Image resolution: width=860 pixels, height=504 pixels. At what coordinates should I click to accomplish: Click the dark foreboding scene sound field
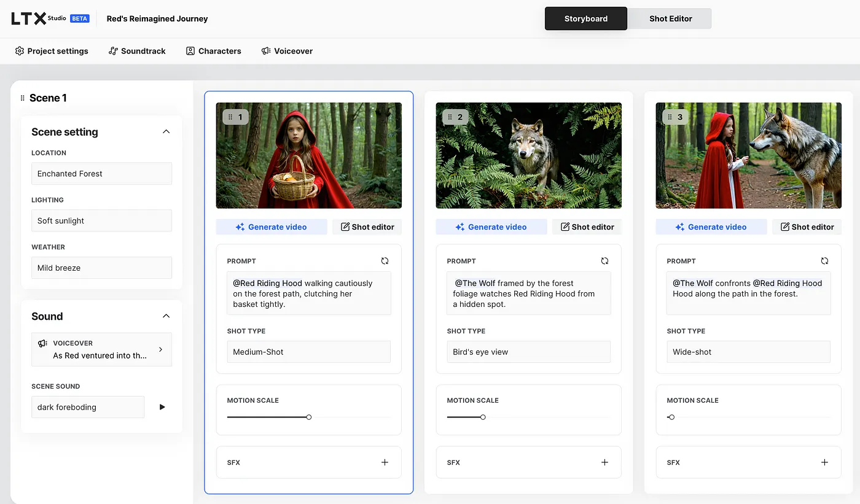click(x=88, y=407)
